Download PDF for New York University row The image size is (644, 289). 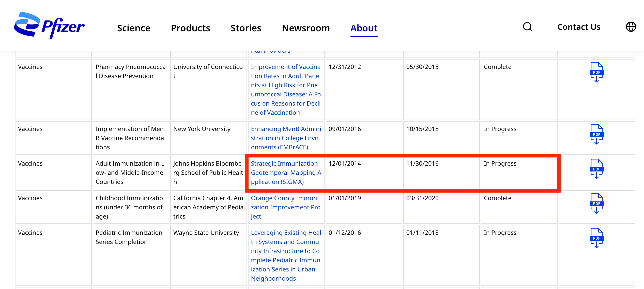click(596, 134)
